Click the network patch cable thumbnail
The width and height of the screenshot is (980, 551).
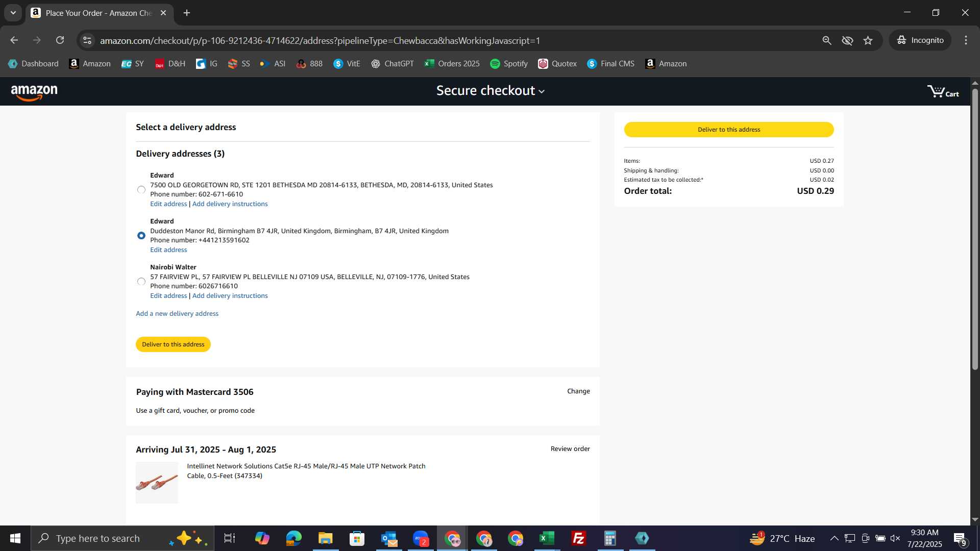tap(157, 483)
